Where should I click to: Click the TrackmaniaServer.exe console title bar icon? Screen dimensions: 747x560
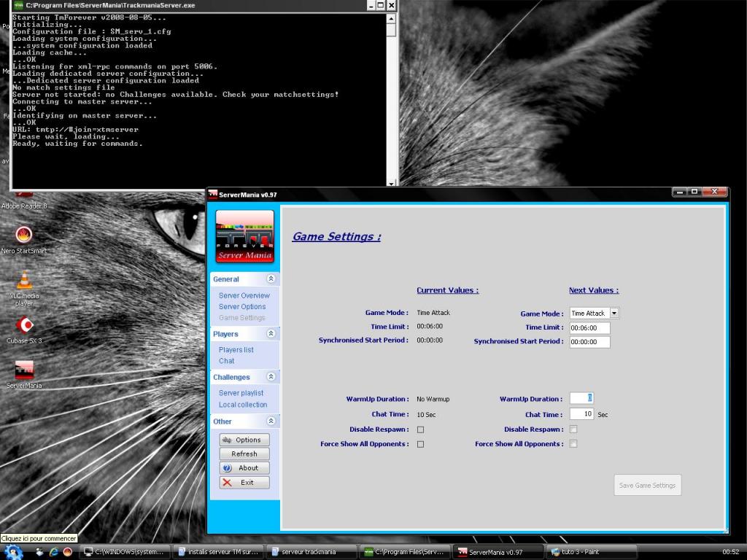[x=18, y=5]
